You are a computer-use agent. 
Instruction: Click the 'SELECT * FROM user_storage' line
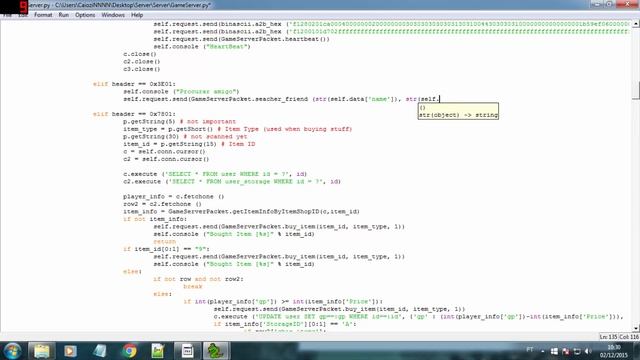pos(231,181)
